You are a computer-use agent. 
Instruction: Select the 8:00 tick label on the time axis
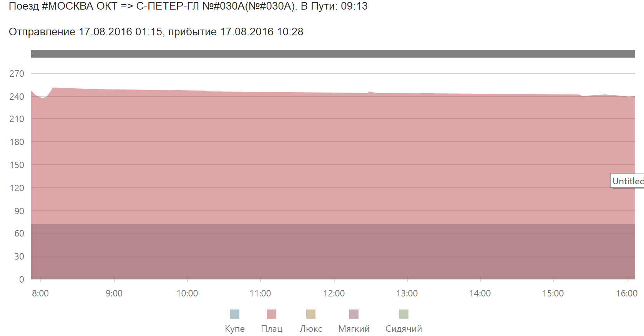40,293
